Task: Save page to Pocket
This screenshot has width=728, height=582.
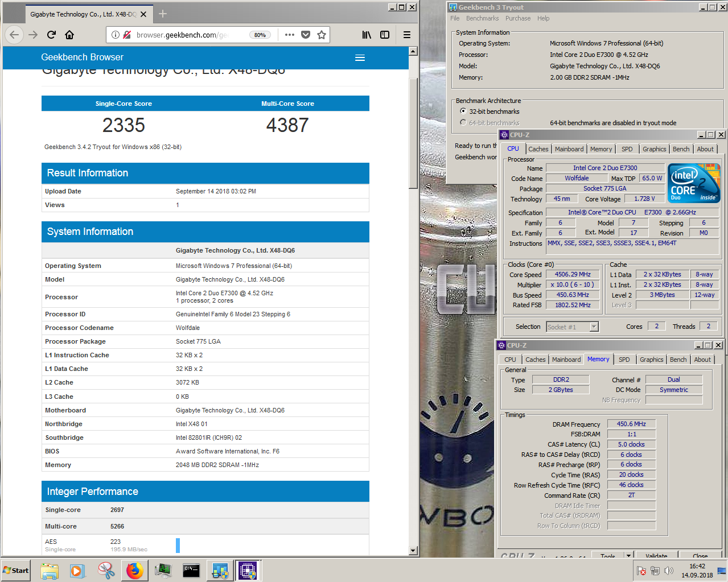Action: pyautogui.click(x=306, y=35)
